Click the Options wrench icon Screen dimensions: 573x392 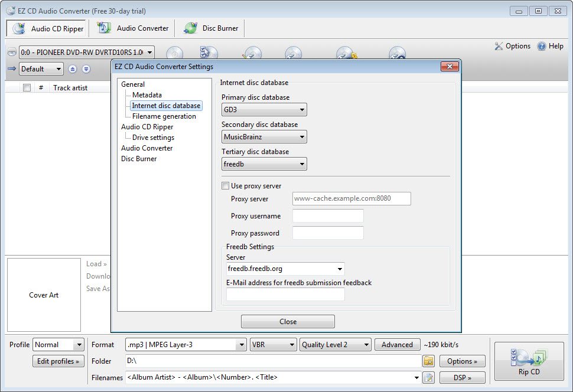tap(499, 46)
